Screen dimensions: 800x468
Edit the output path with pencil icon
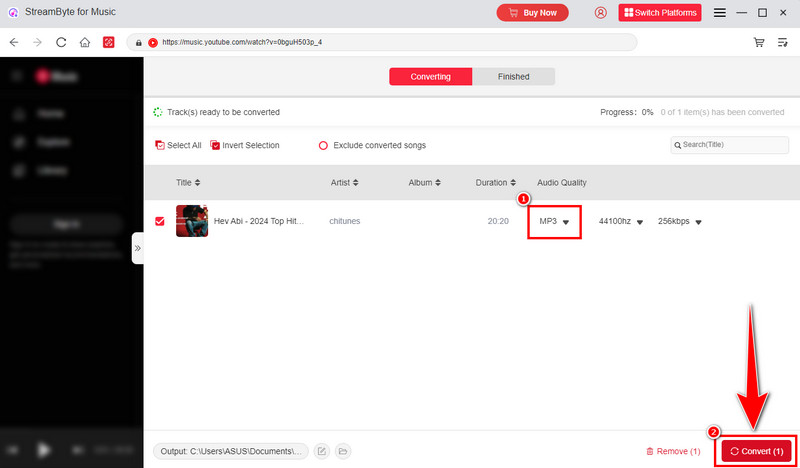tap(321, 451)
